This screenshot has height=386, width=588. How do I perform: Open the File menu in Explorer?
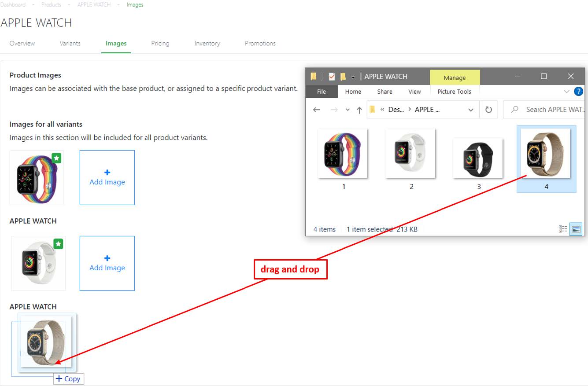[x=322, y=92]
